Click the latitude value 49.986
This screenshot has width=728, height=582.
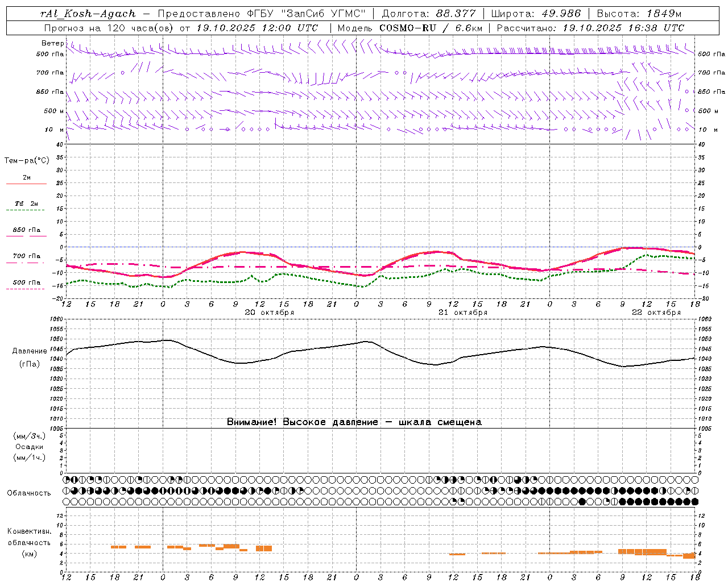point(560,14)
